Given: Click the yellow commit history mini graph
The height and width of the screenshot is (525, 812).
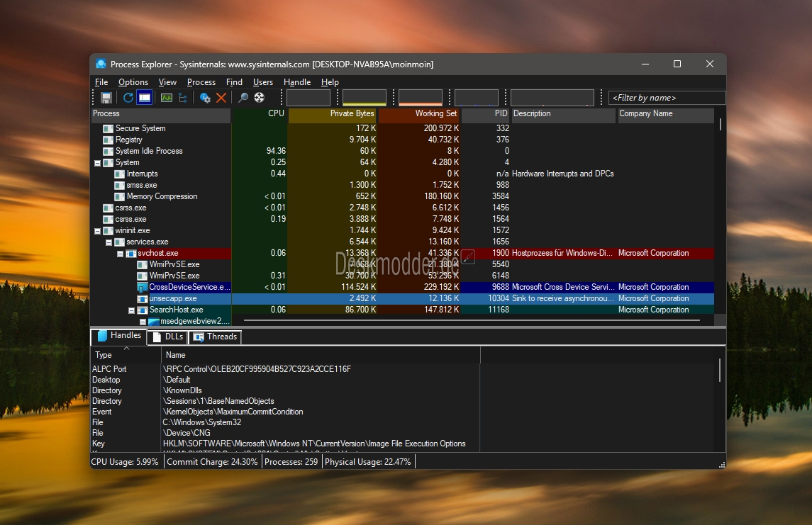Looking at the screenshot, I should 365,98.
